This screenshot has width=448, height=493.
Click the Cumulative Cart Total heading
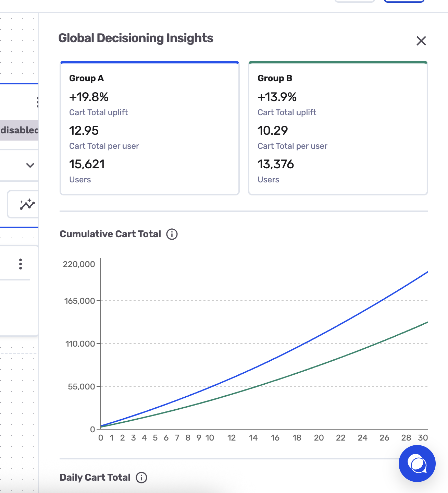[110, 234]
